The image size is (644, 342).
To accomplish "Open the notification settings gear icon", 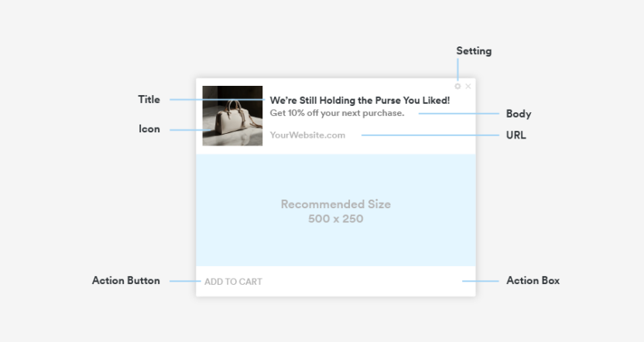I will [457, 87].
